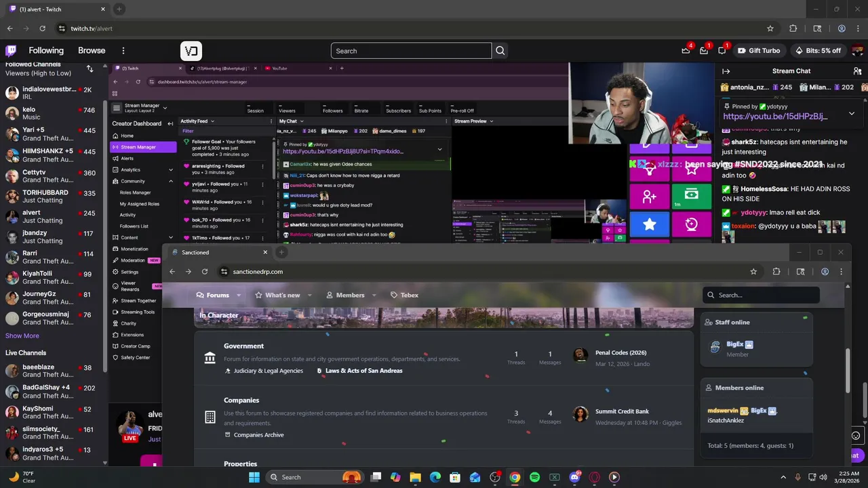868x488 pixels.
Task: Open the Windows Start menu
Action: click(254, 477)
